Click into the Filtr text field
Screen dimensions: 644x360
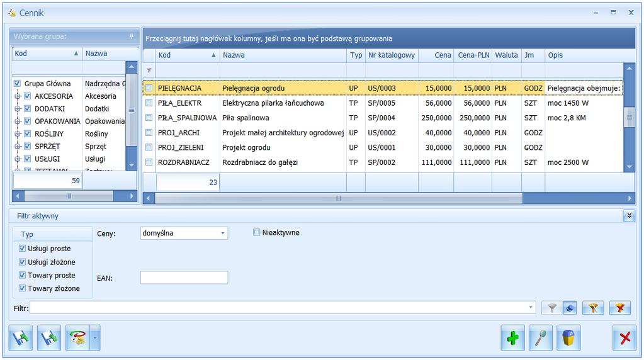[278, 308]
